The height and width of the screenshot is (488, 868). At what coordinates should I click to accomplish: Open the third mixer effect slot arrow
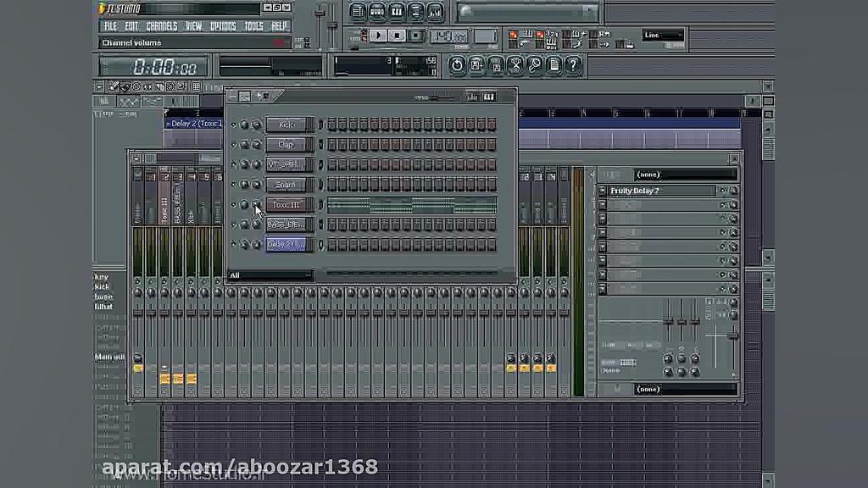603,219
